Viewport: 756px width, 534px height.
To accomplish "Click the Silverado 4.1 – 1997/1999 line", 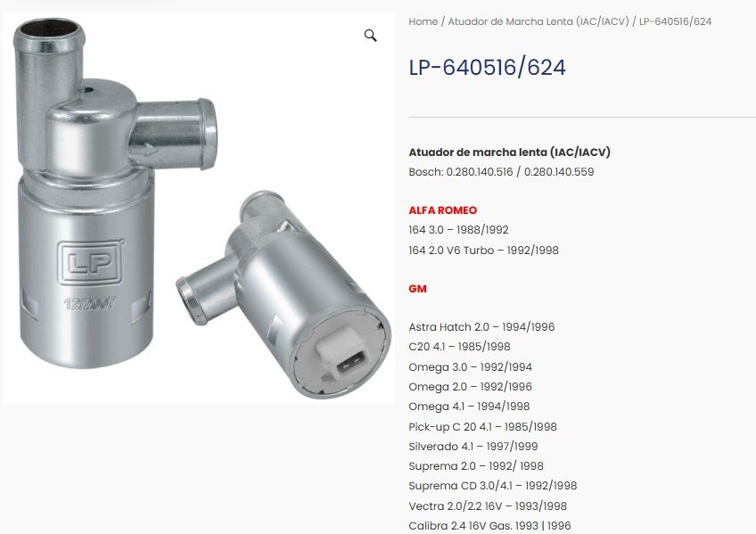I will click(x=473, y=447).
